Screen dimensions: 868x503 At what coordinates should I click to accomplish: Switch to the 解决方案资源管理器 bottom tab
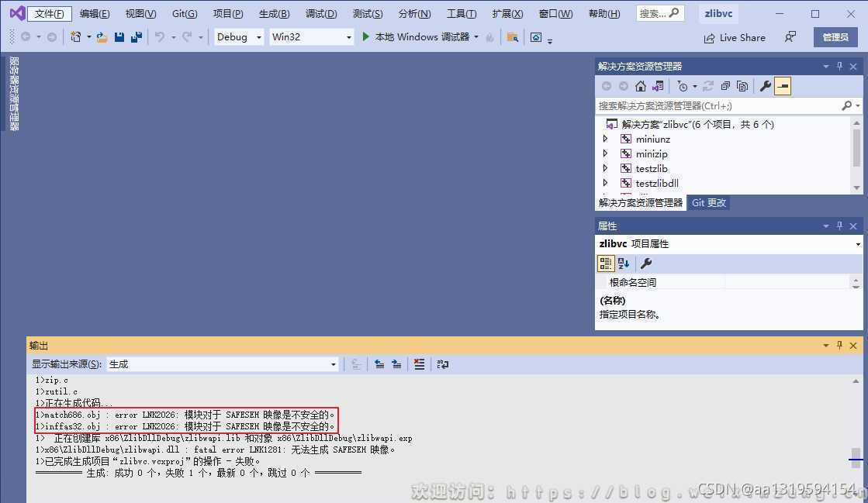tap(641, 203)
